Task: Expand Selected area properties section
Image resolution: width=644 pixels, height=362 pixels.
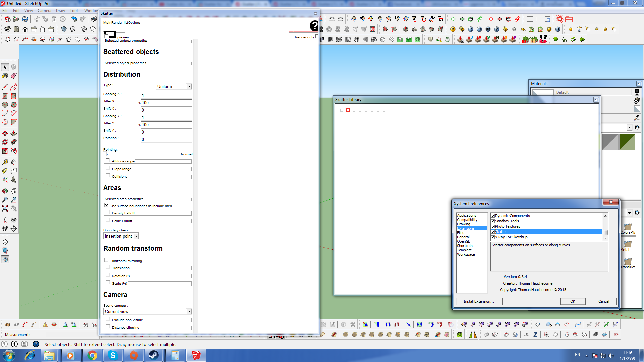Action: (x=148, y=199)
